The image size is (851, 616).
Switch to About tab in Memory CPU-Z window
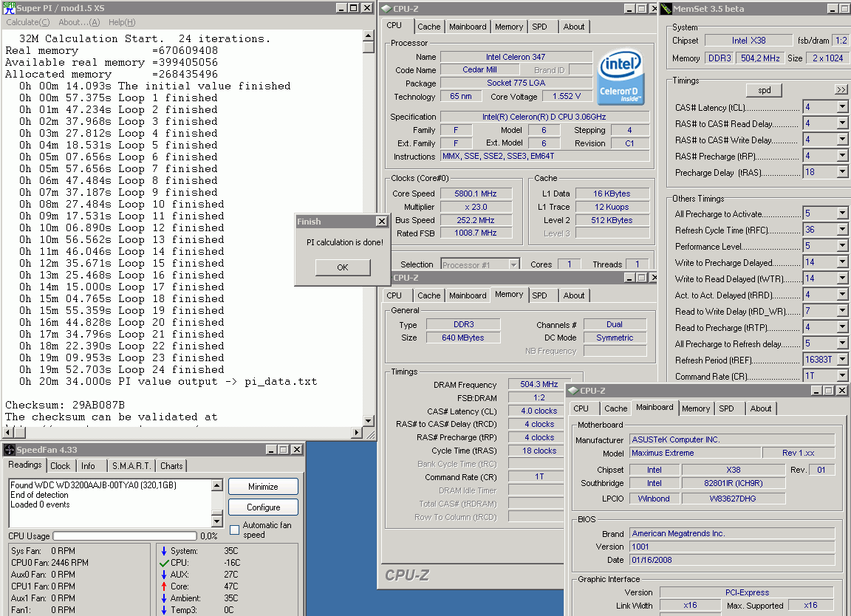tap(574, 295)
